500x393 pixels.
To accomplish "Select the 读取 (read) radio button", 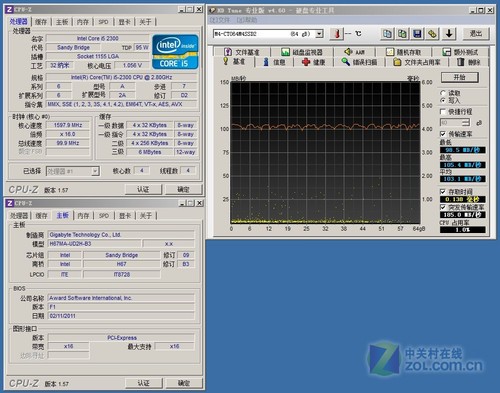I will point(443,93).
